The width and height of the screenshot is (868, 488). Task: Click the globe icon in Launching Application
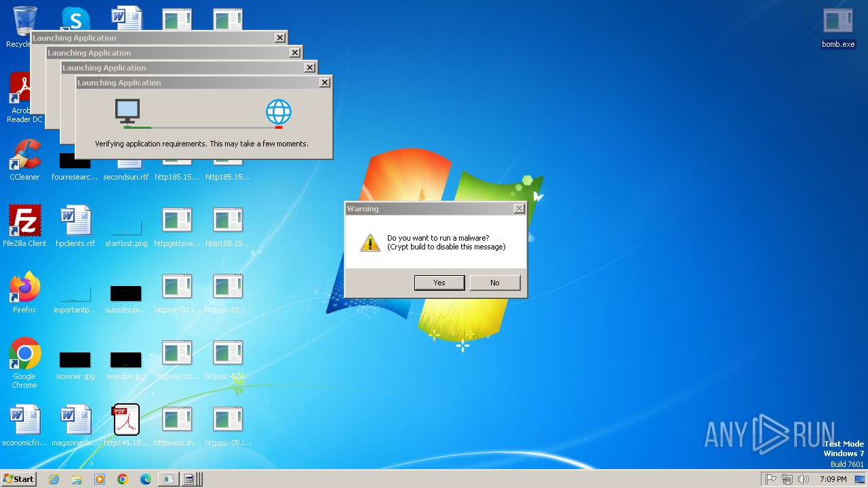(278, 112)
